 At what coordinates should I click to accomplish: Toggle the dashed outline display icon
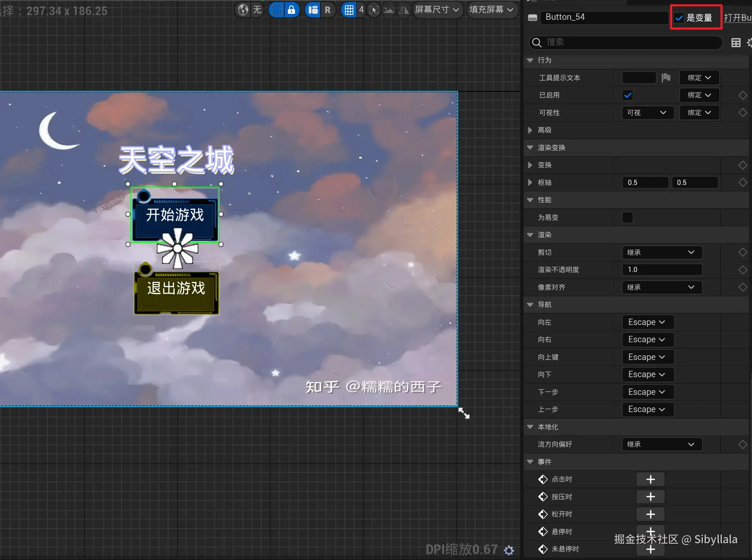tap(277, 9)
